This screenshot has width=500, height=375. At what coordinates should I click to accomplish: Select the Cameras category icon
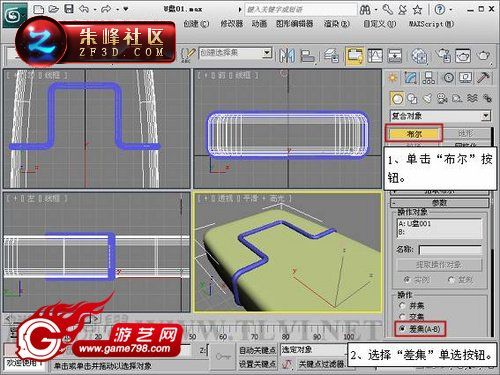click(442, 98)
